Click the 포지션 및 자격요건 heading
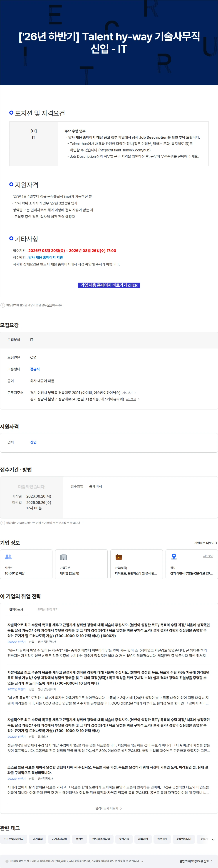Viewport: 218px width, 868px height. (x=40, y=113)
